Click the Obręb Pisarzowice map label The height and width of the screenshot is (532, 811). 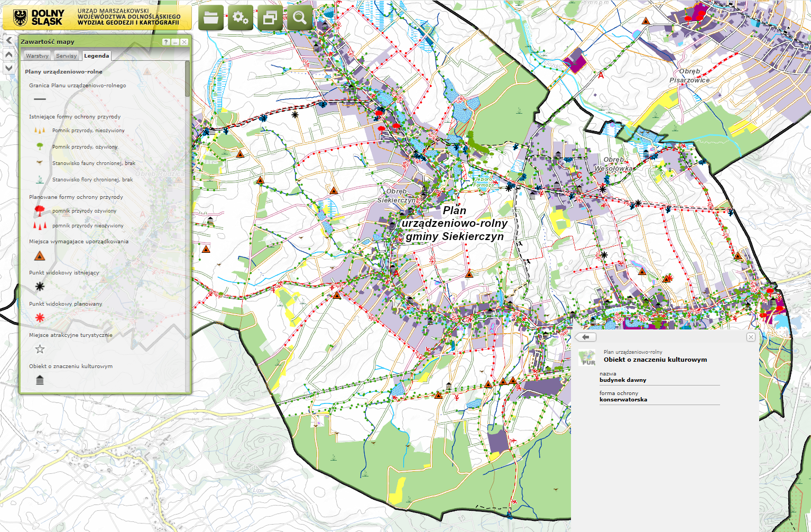click(689, 76)
